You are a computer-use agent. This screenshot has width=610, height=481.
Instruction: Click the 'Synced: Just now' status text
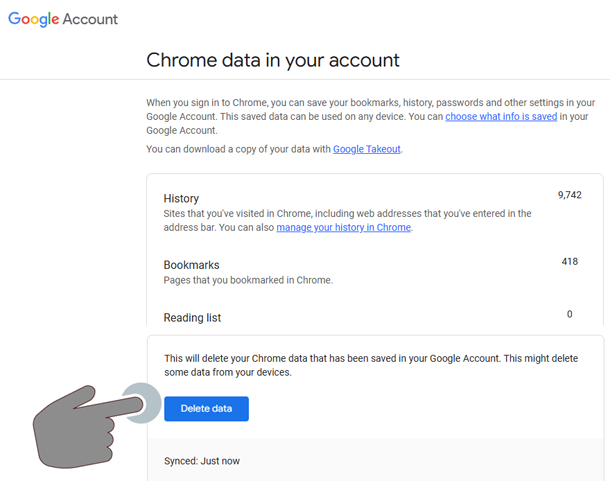click(202, 461)
